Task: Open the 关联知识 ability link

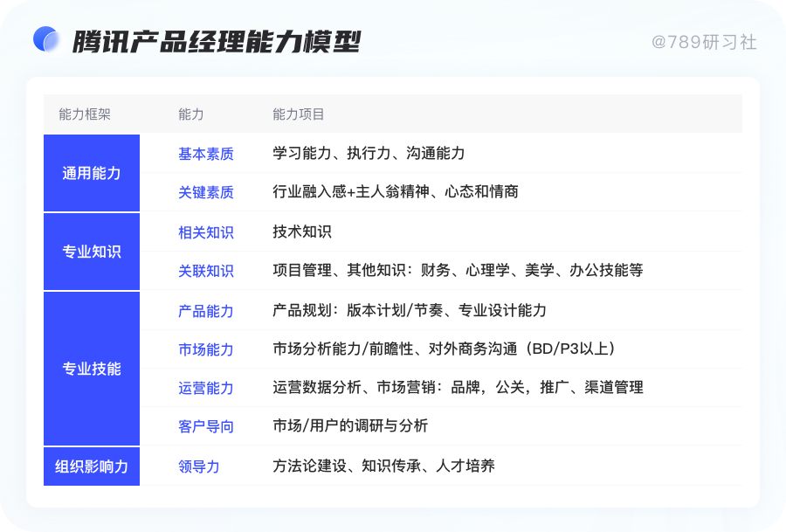Action: pos(206,272)
